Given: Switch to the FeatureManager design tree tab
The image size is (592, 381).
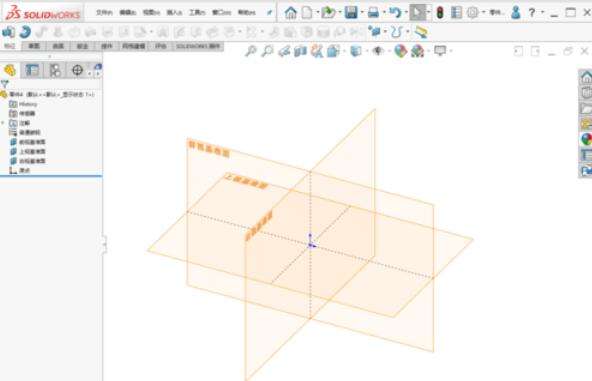Looking at the screenshot, I should click(10, 70).
